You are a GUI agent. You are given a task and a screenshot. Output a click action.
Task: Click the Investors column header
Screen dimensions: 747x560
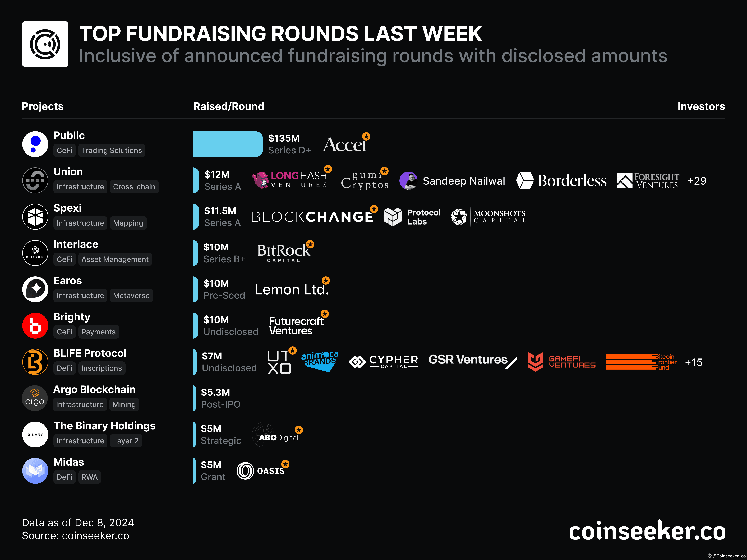click(701, 106)
